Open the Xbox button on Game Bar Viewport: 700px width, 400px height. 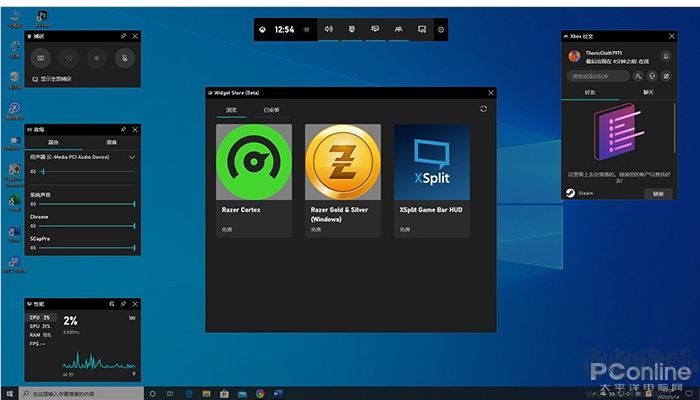click(263, 29)
